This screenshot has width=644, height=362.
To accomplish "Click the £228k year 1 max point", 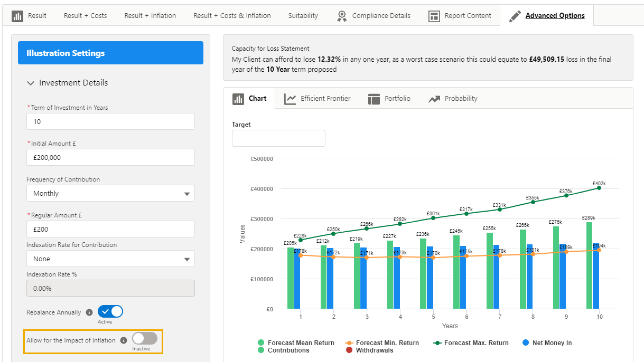I will [x=301, y=240].
